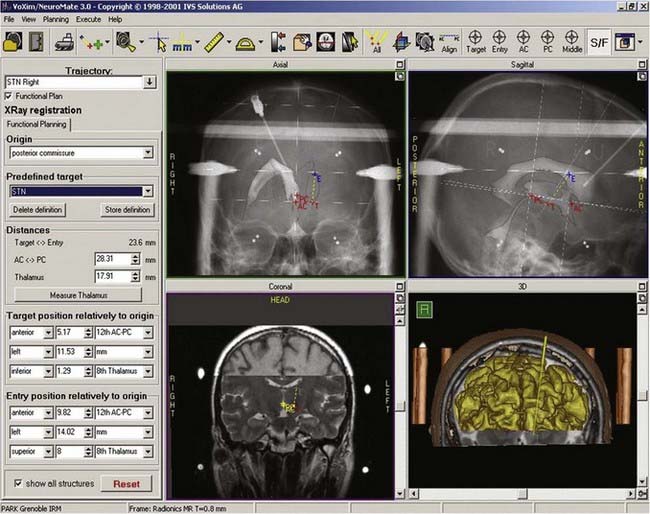Select the PC landmark toolbar icon

click(546, 41)
